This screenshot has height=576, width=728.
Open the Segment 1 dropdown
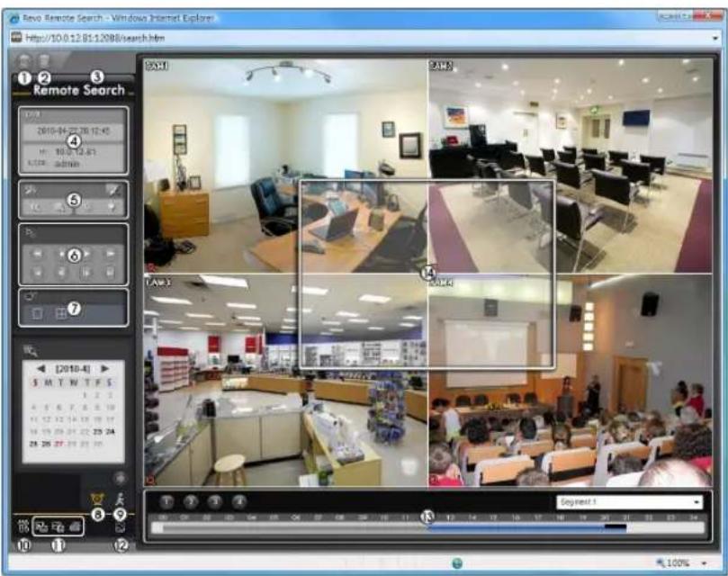(x=629, y=502)
